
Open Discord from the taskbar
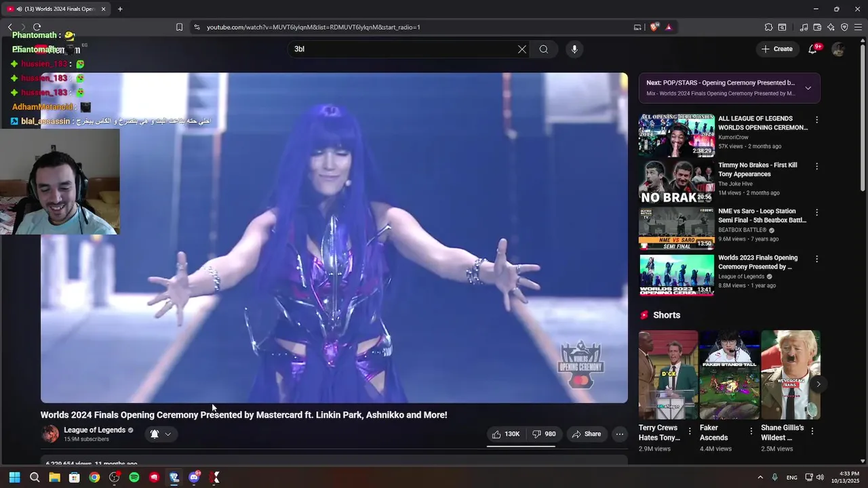[194, 477]
